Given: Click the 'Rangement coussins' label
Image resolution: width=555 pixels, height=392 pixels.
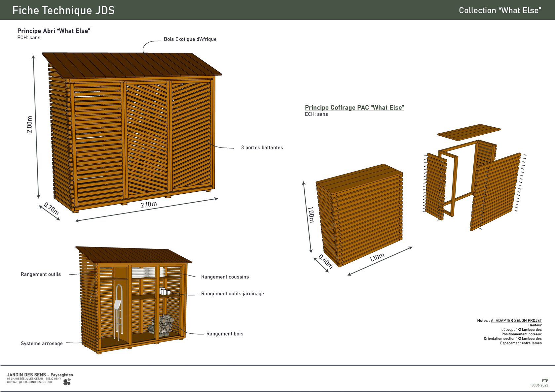Looking at the screenshot, I should point(225,277).
